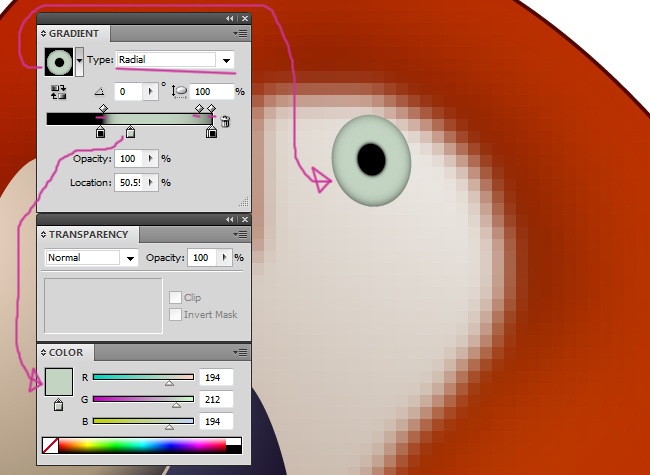The height and width of the screenshot is (475, 650).
Task: Open the Gradient panel flyout menu
Action: [x=241, y=33]
